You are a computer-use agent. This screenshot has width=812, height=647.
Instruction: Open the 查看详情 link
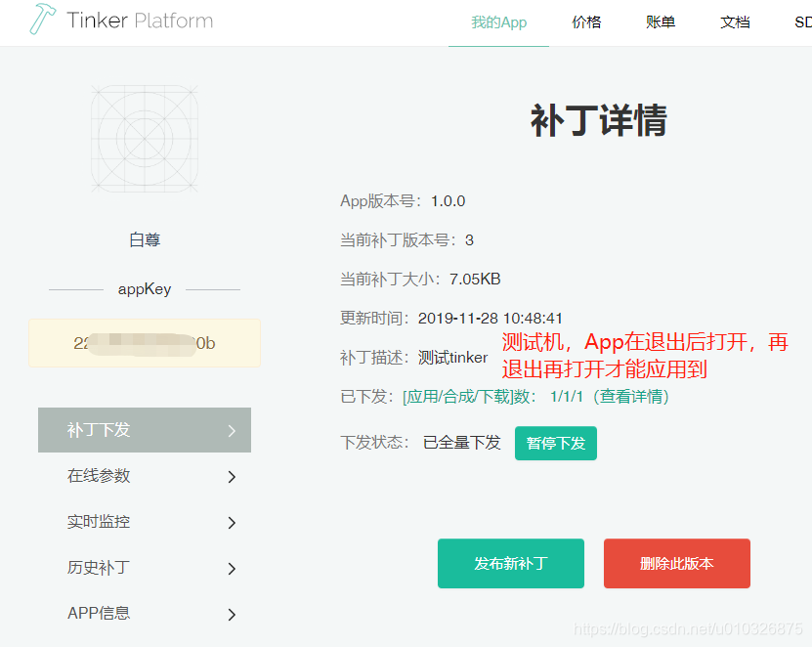point(631,397)
